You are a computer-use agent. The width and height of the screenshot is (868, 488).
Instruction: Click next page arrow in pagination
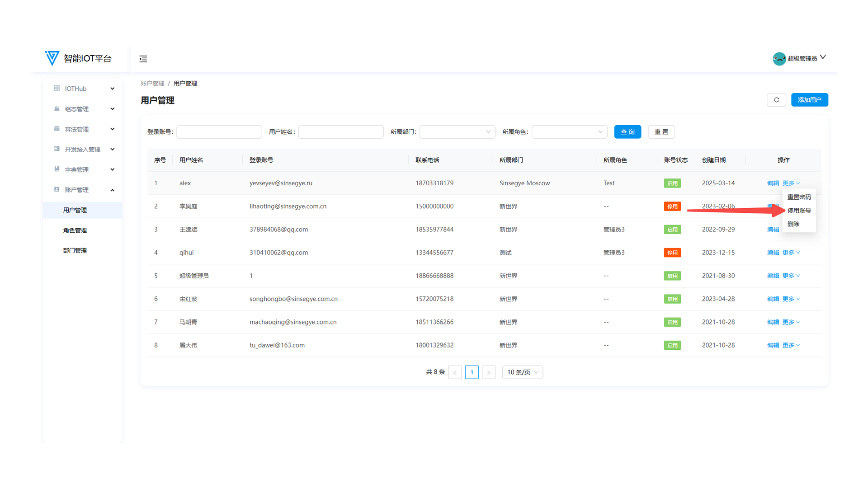tap(488, 372)
